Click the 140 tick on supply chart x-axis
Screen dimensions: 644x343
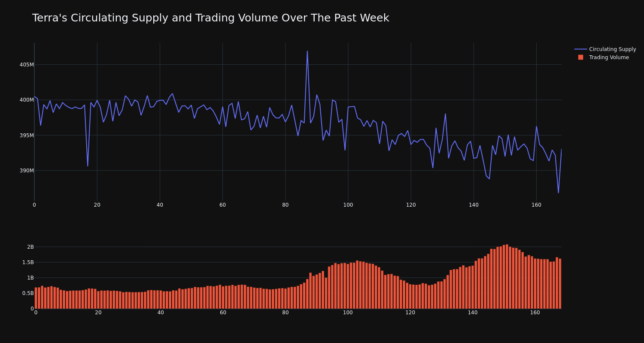(x=474, y=205)
